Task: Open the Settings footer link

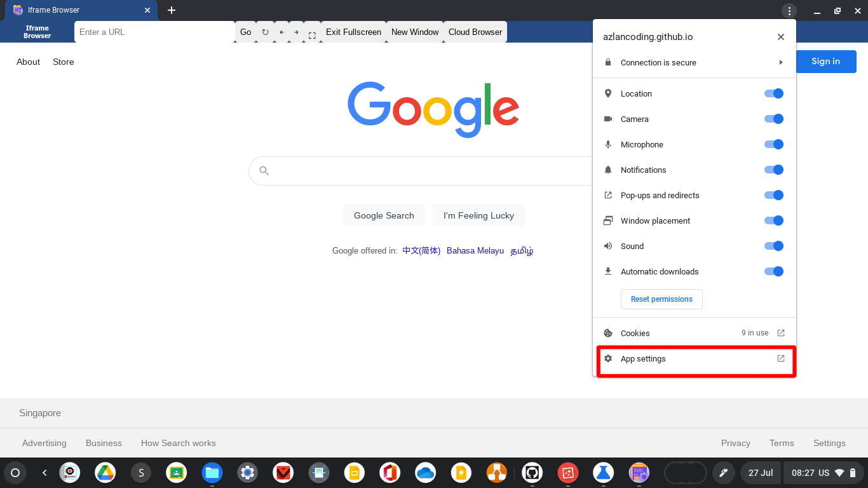Action: pyautogui.click(x=829, y=443)
